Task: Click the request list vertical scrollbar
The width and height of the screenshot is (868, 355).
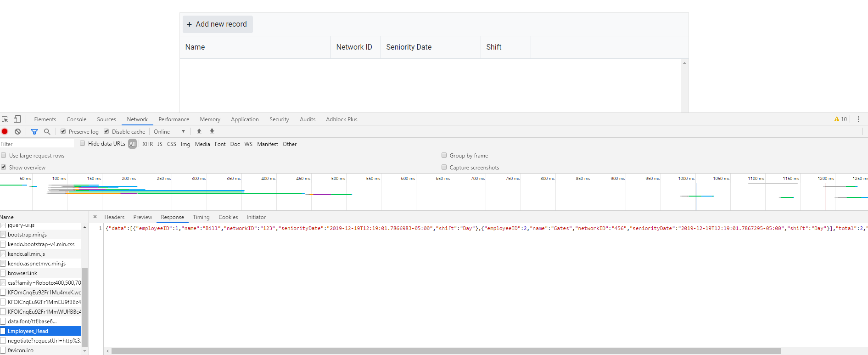Action: (84, 307)
